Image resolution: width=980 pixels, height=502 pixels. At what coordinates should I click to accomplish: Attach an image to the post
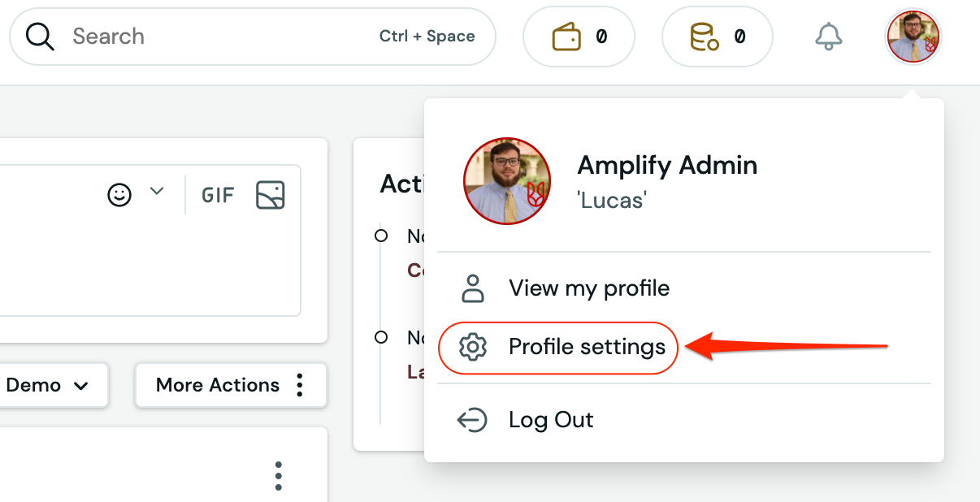pos(271,195)
